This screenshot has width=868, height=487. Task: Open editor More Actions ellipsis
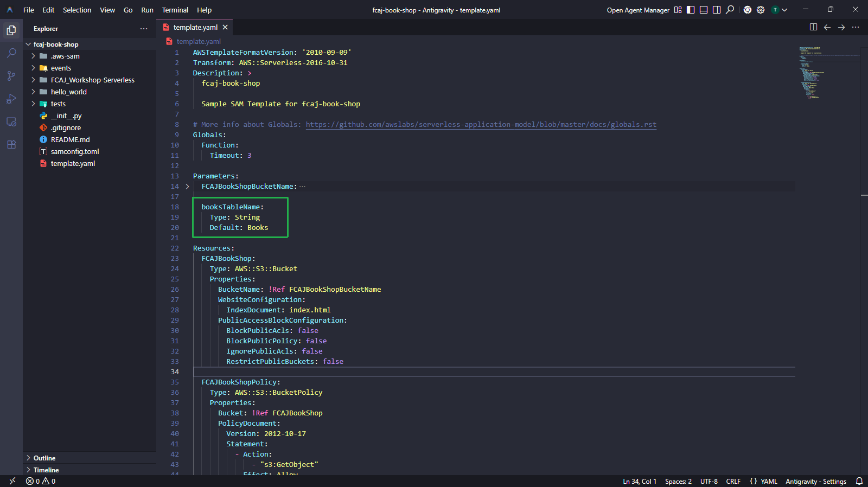coord(856,27)
